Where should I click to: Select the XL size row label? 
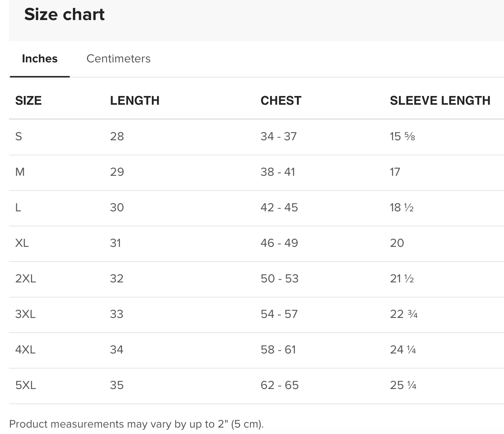(22, 243)
